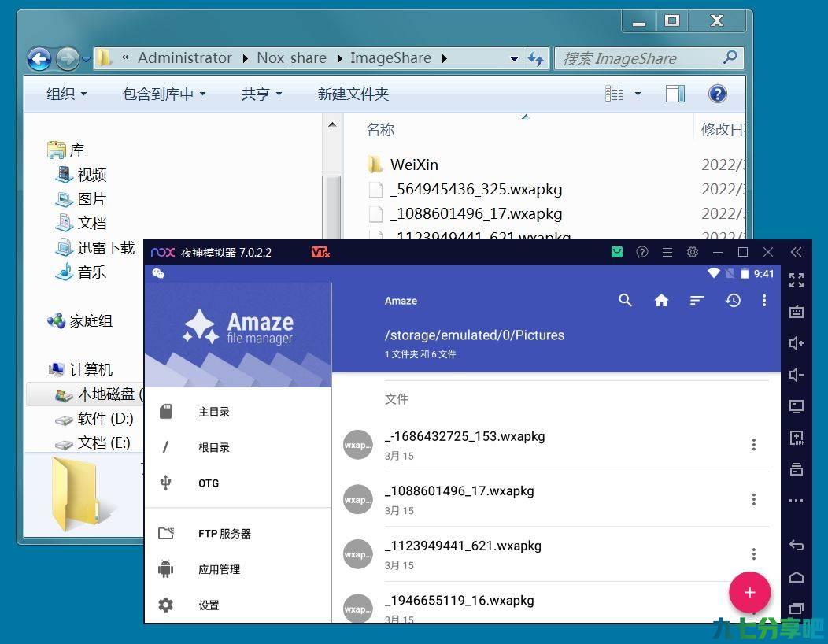The image size is (828, 644).
Task: Open 组织 dropdown menu
Action: click(x=67, y=94)
